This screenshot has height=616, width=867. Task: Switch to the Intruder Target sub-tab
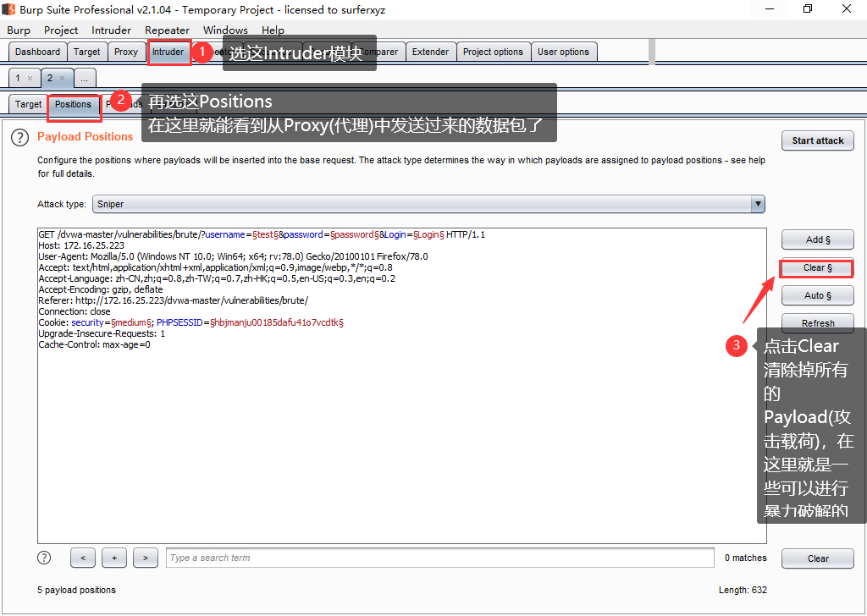click(28, 104)
